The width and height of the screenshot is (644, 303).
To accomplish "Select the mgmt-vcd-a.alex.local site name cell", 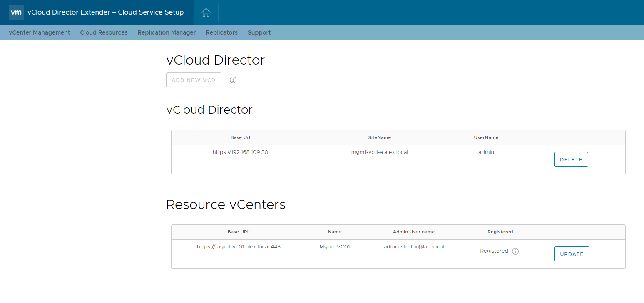I will point(379,152).
